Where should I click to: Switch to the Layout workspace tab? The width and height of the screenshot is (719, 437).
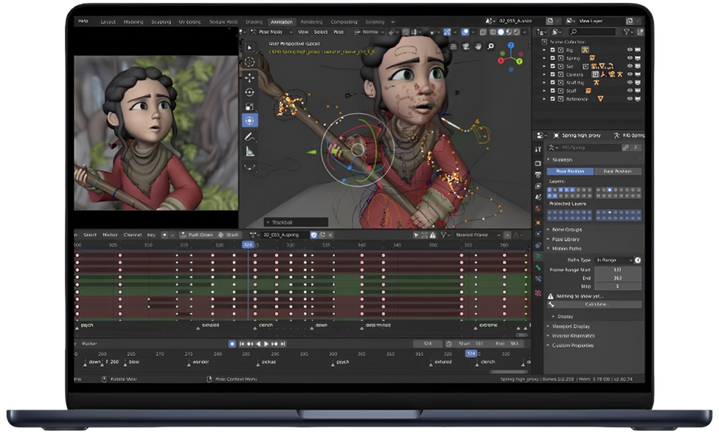[x=108, y=22]
